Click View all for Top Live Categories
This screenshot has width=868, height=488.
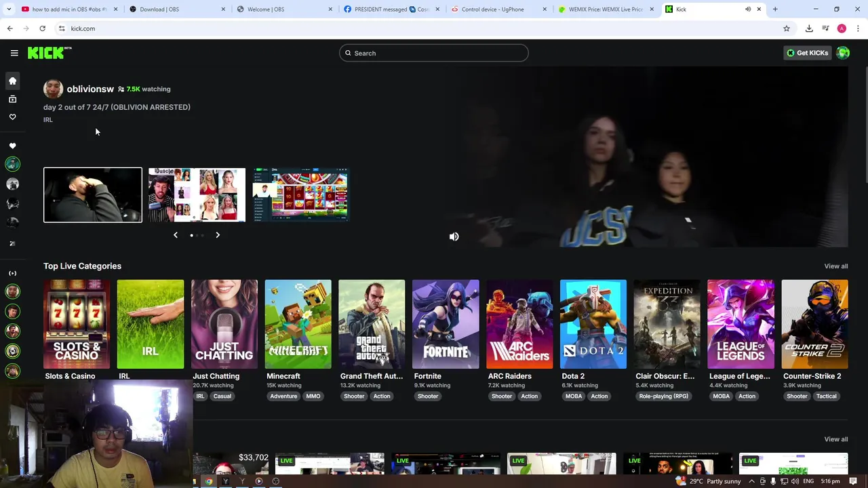pos(835,266)
